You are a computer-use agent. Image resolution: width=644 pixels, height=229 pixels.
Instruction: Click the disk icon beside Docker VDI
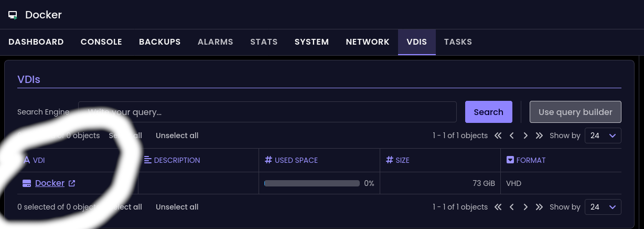(x=27, y=183)
